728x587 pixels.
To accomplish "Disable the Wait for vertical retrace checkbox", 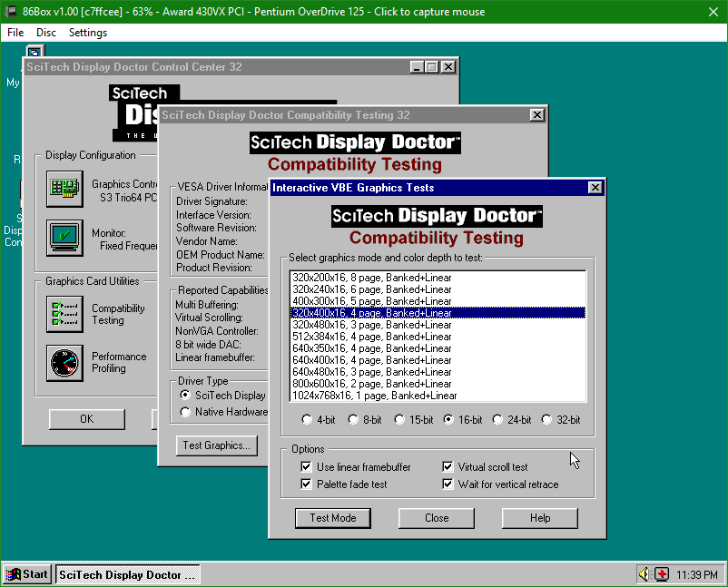I will [448, 484].
